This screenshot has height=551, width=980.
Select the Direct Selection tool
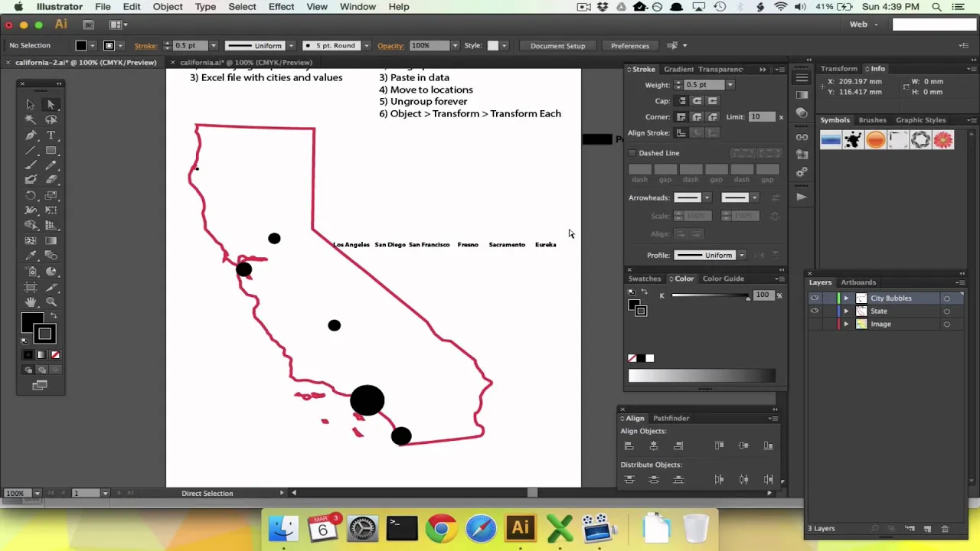pos(51,104)
